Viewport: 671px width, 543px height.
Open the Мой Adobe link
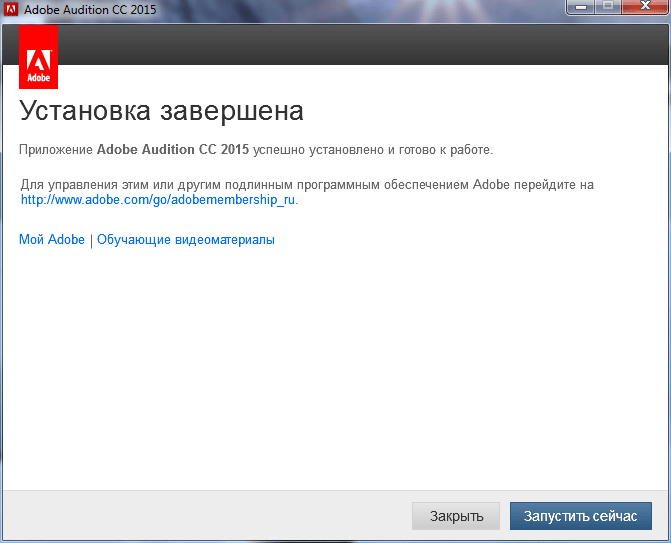click(52, 240)
